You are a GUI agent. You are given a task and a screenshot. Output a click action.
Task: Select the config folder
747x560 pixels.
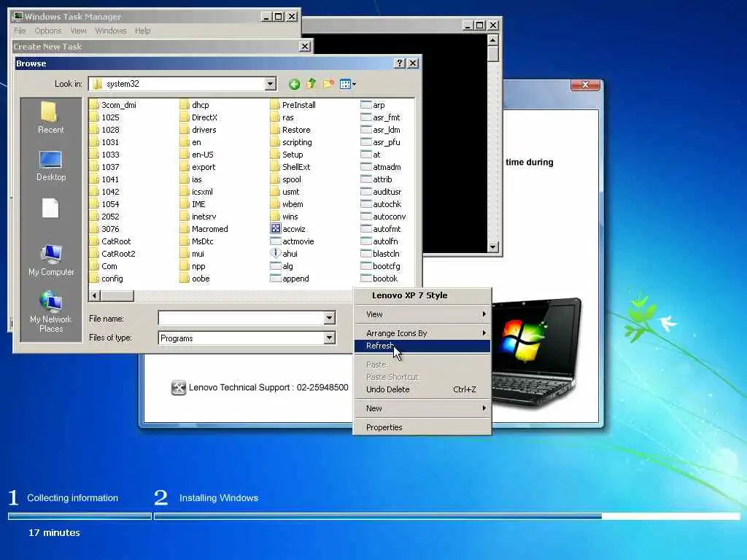coord(107,279)
